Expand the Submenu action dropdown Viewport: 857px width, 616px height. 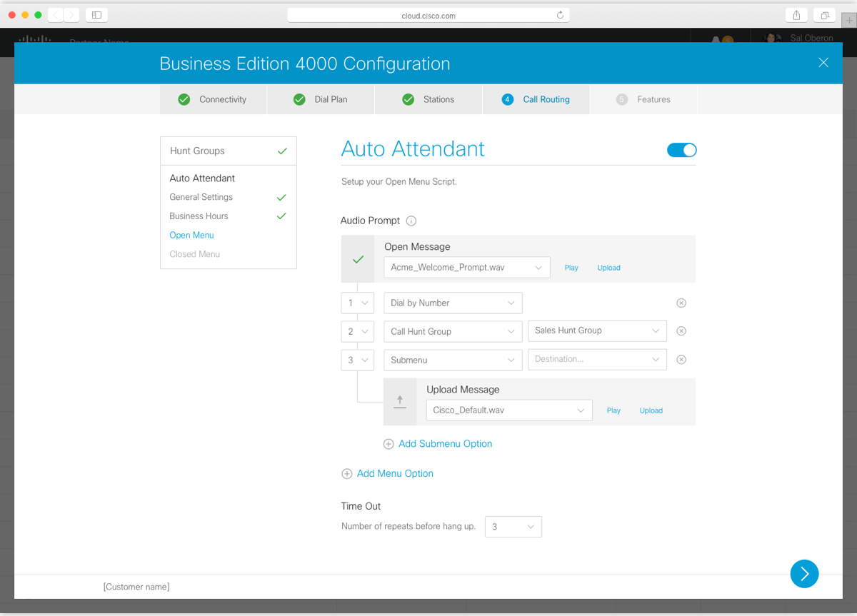[x=453, y=360]
